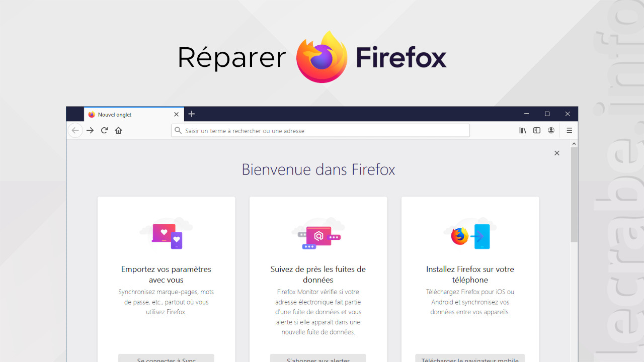The image size is (644, 362).
Task: Focus the search or address bar
Action: (x=320, y=131)
